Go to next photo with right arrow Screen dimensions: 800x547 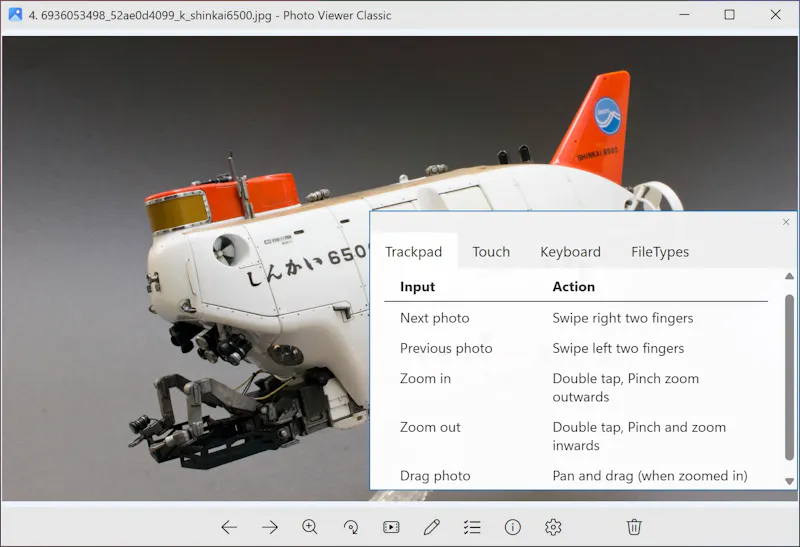269,527
